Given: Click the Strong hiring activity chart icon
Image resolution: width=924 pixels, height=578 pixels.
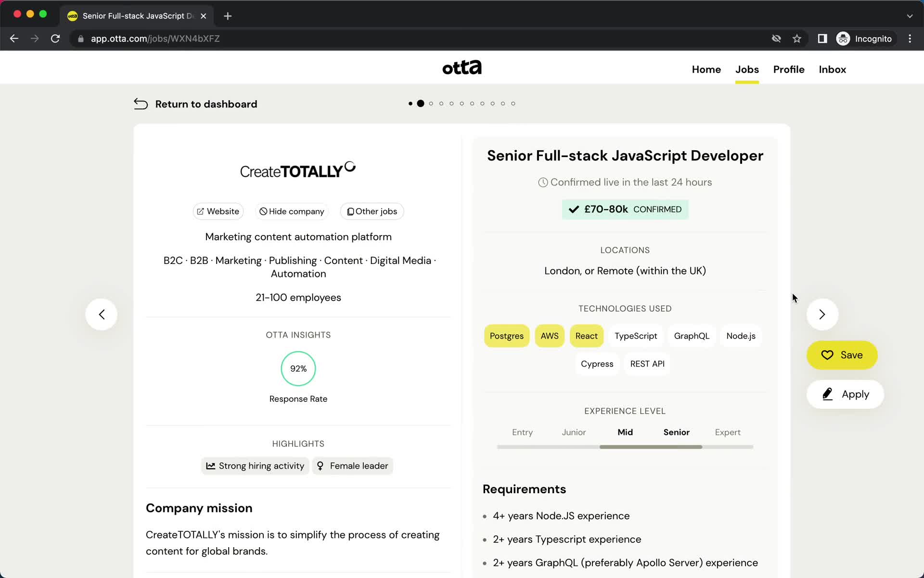Looking at the screenshot, I should [x=211, y=466].
